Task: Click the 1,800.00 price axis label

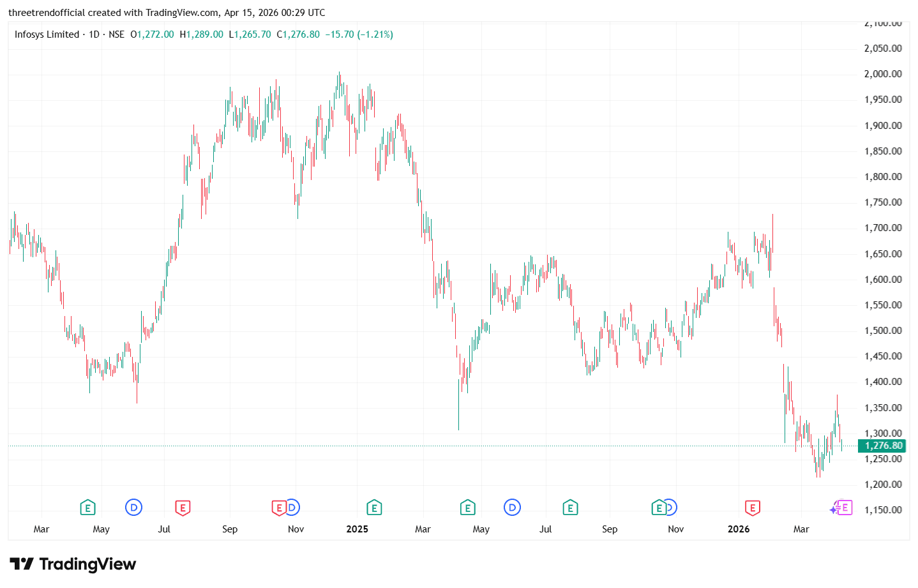Action: [883, 177]
